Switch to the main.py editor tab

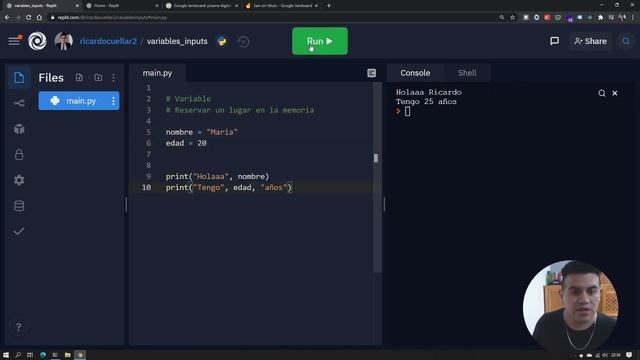click(x=157, y=73)
